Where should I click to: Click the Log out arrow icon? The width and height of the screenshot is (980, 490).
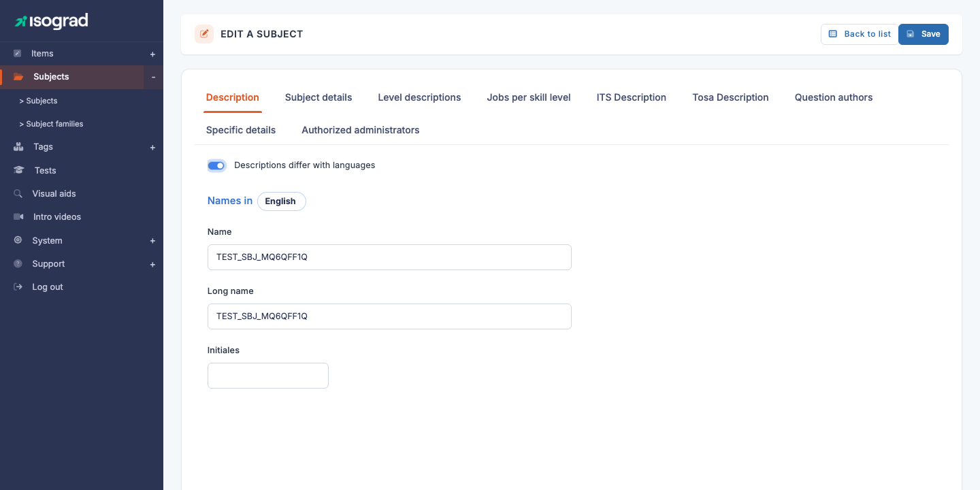[18, 287]
